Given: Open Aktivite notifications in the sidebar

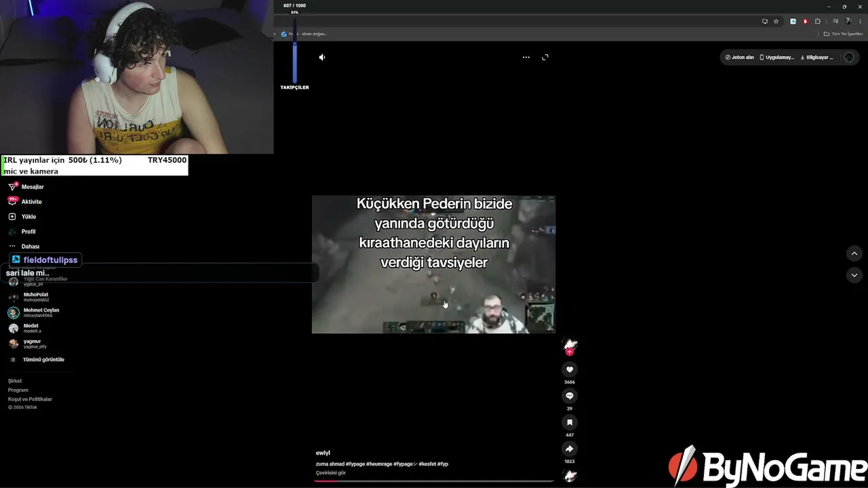Looking at the screenshot, I should (25, 202).
